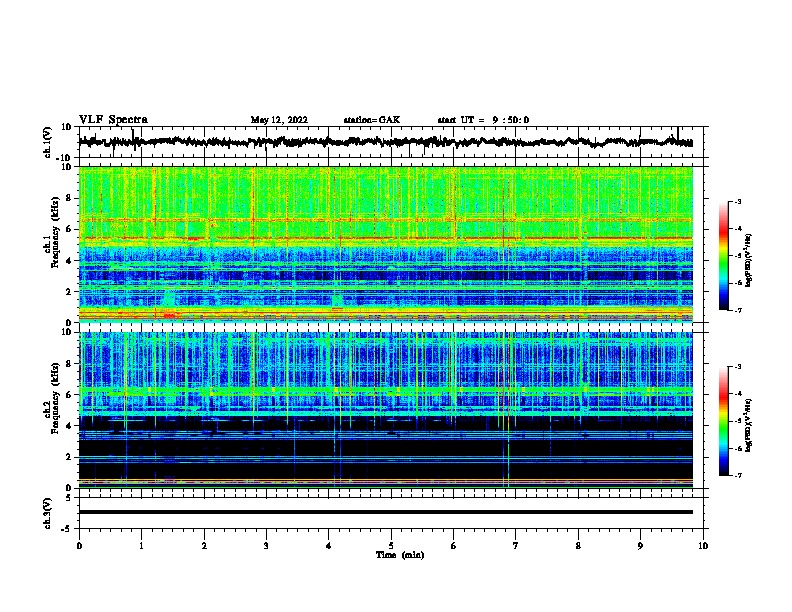Click the ch.1 "Frequency (kHz)" axis label
This screenshot has height=612, width=792.
pos(55,232)
